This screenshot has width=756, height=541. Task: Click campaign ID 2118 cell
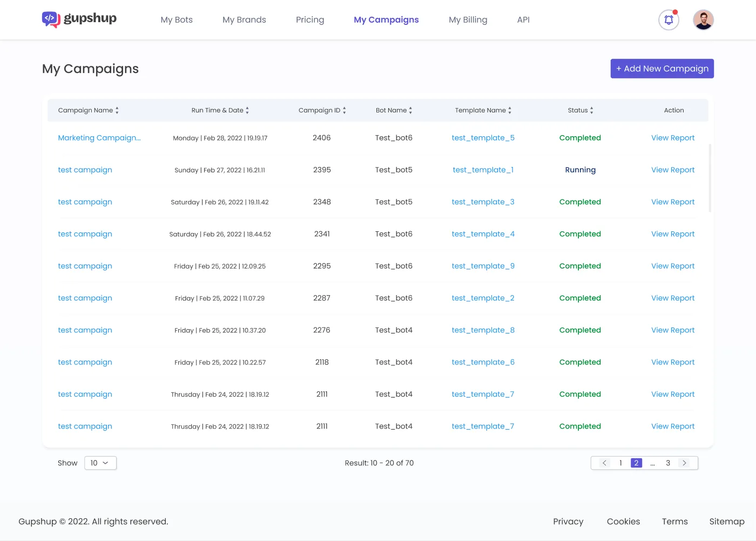pos(322,362)
